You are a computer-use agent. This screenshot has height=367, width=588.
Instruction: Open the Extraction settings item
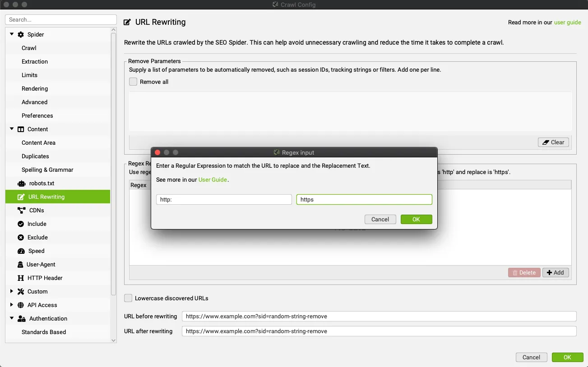35,62
